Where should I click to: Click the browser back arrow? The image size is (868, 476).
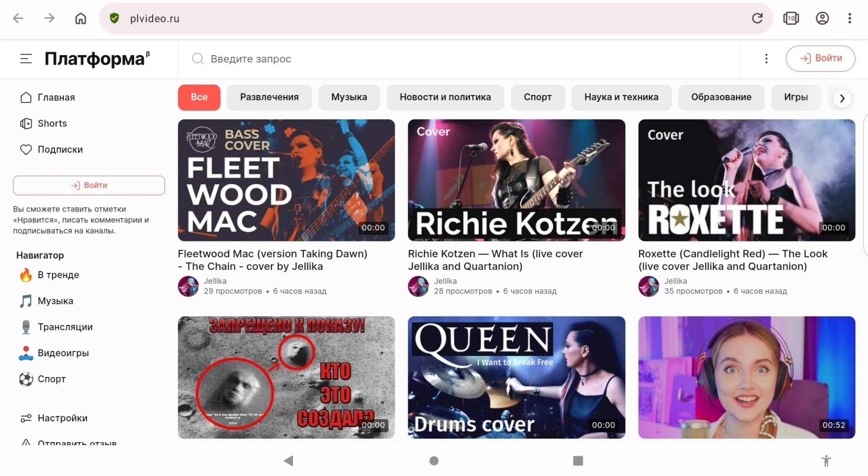tap(18, 18)
